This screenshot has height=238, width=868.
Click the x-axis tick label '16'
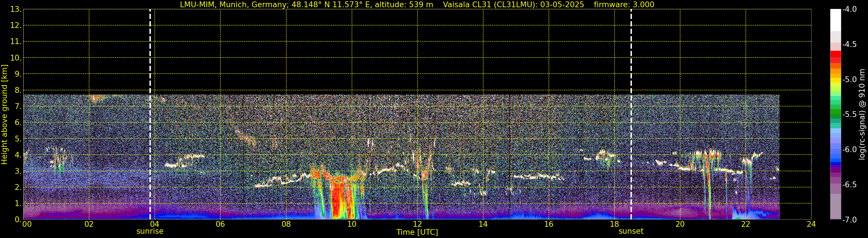(548, 224)
